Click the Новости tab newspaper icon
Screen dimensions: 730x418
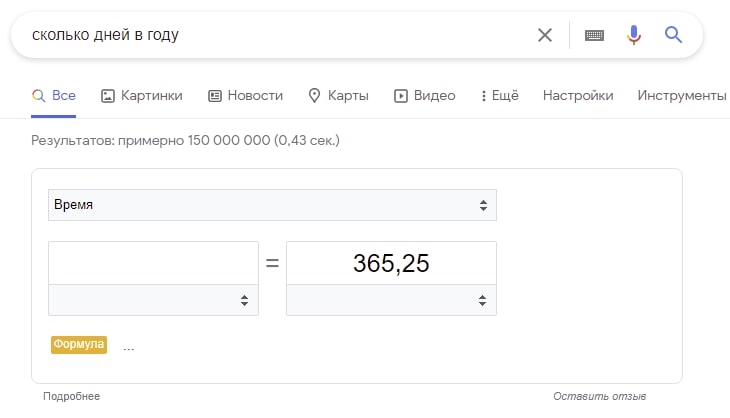pyautogui.click(x=214, y=96)
